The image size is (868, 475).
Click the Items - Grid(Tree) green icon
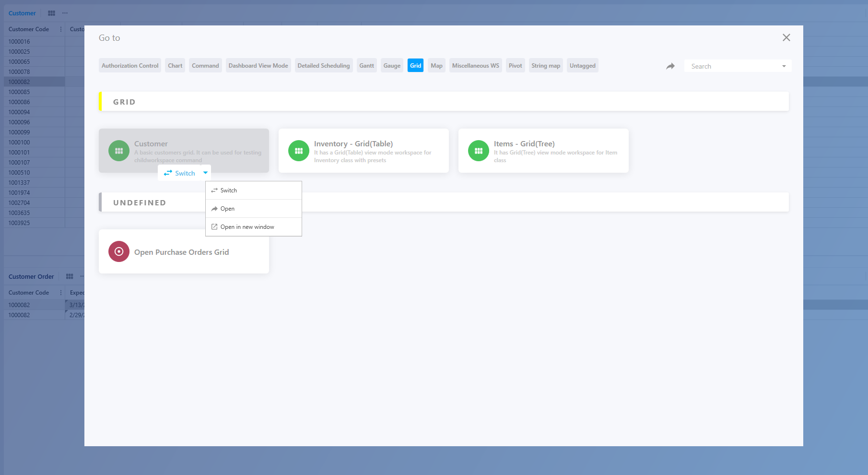pyautogui.click(x=478, y=150)
